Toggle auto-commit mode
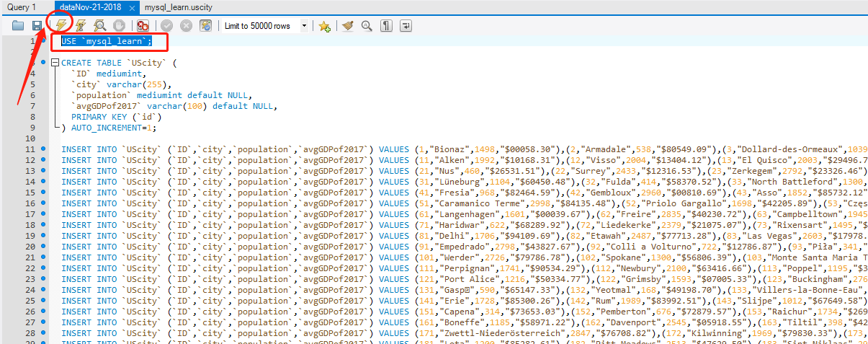Image resolution: width=868 pixels, height=344 pixels. [x=205, y=26]
